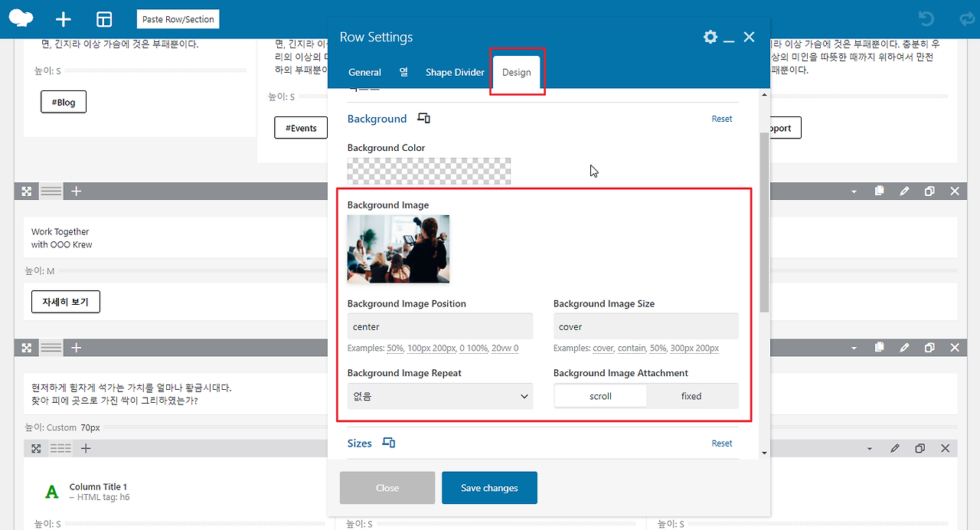Open the layout templates icon in the top bar
The width and height of the screenshot is (980, 530).
tap(104, 19)
